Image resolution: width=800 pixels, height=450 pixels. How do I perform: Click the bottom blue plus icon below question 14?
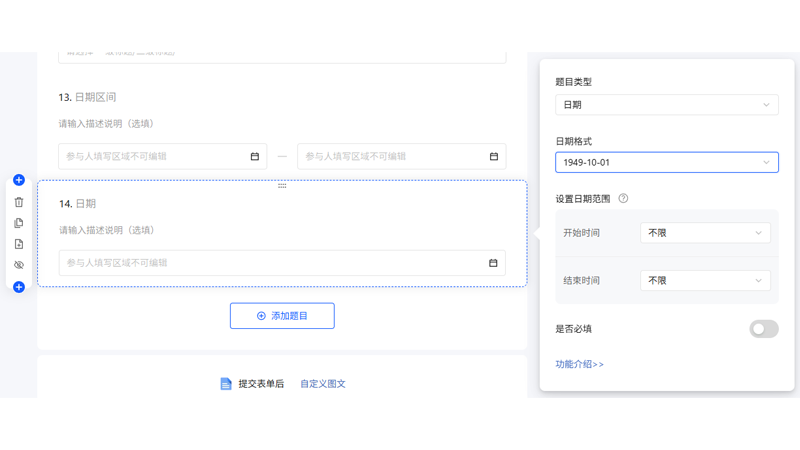pos(18,287)
